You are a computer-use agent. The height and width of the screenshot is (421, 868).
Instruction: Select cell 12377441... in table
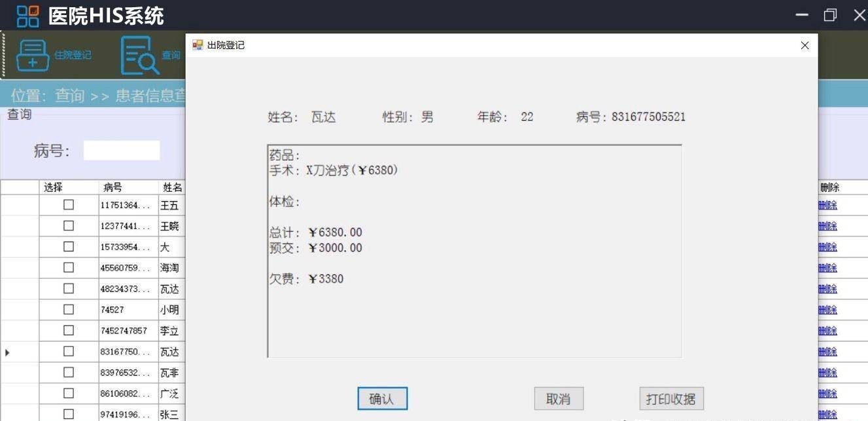(x=128, y=227)
